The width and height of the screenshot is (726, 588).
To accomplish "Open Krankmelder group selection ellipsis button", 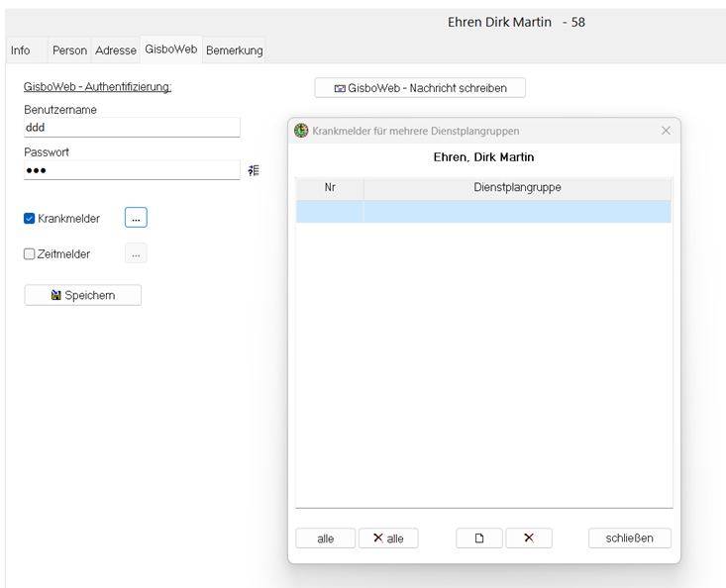I will [x=136, y=218].
